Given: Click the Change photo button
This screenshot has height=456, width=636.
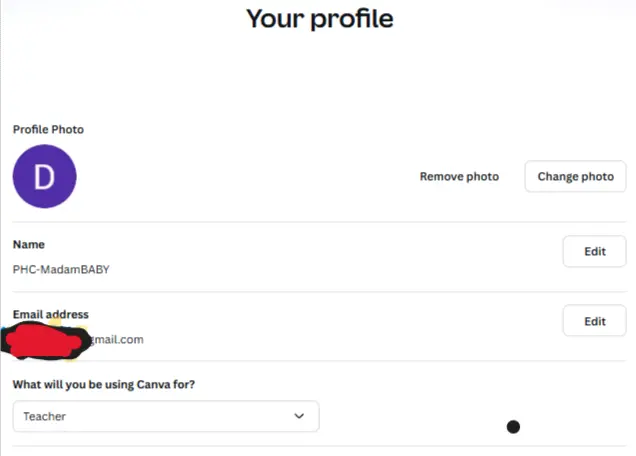Looking at the screenshot, I should (x=576, y=176).
